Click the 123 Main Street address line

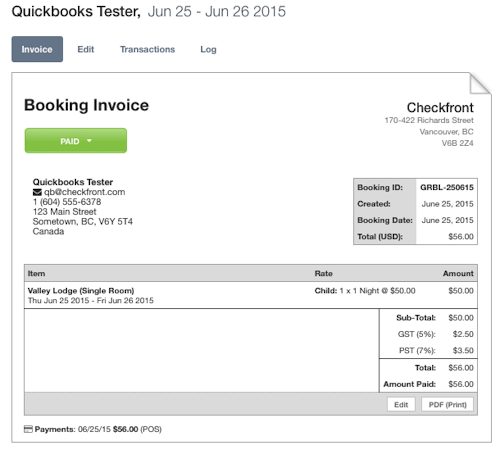[x=64, y=212]
